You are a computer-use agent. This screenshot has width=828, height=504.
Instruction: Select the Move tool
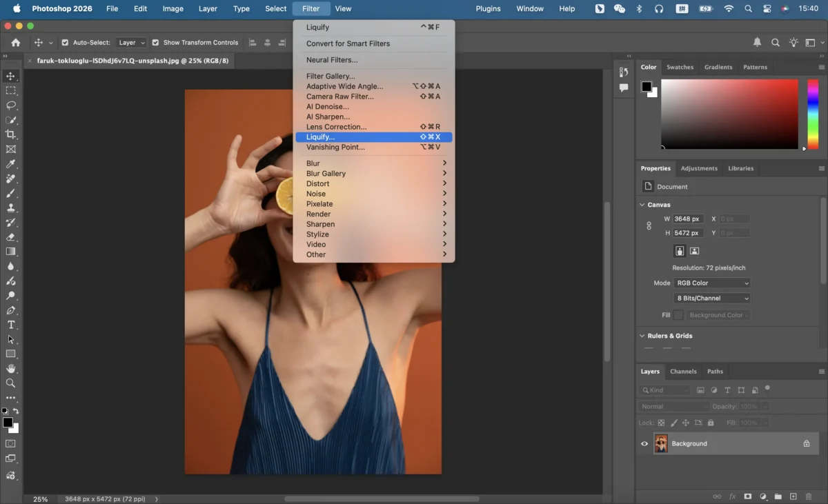click(10, 77)
